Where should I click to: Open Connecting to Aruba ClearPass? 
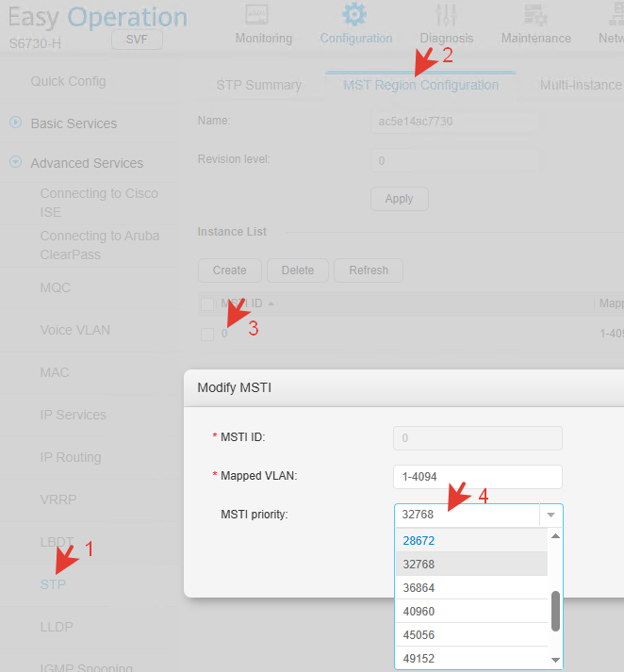coord(99,245)
